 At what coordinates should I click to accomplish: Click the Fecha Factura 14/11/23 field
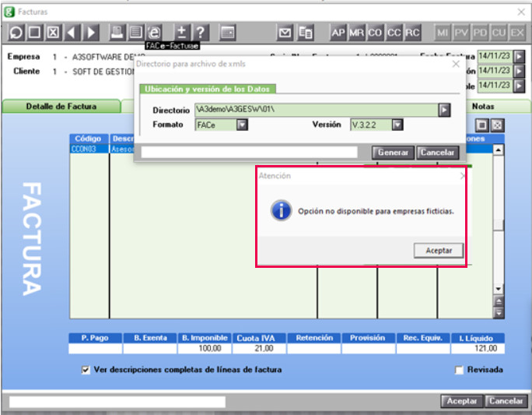pyautogui.click(x=495, y=56)
